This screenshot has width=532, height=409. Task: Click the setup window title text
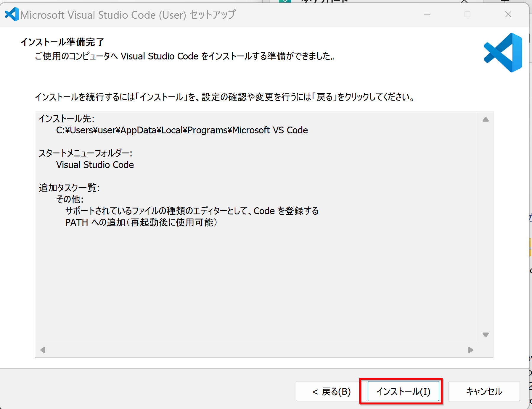click(128, 14)
